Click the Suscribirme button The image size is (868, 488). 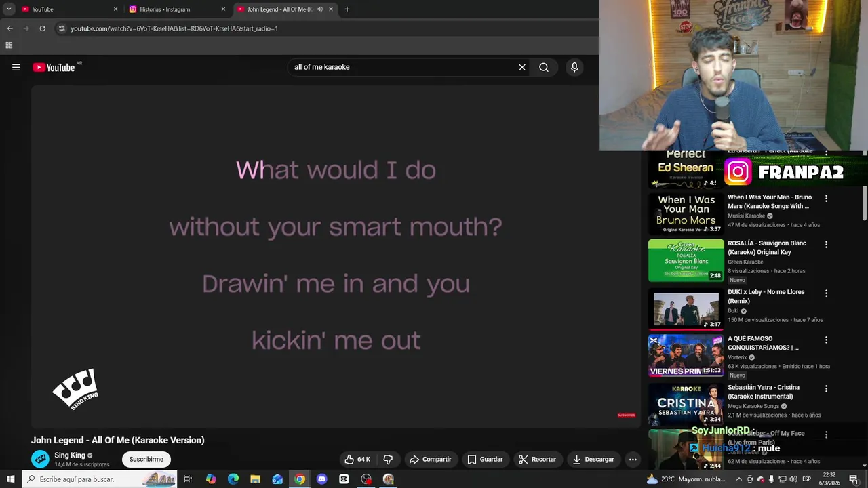(x=146, y=459)
